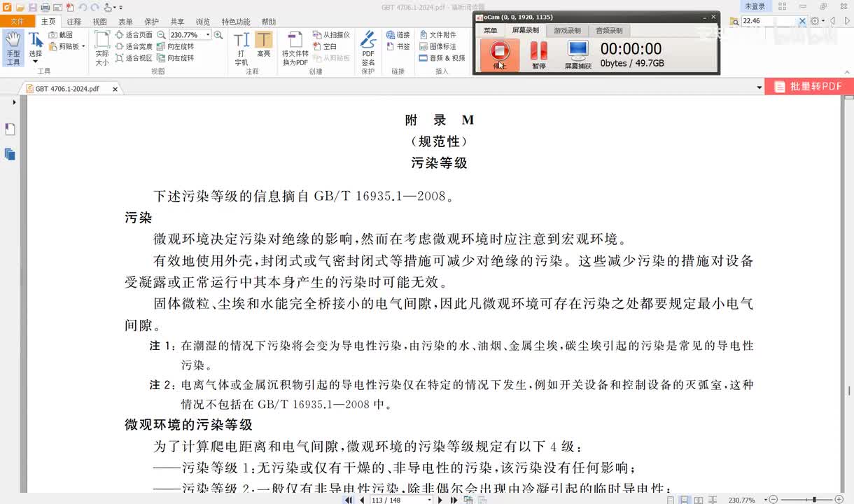This screenshot has height=504, width=854.
Task: Select the Hand tool (手型工具)
Action: (x=13, y=48)
